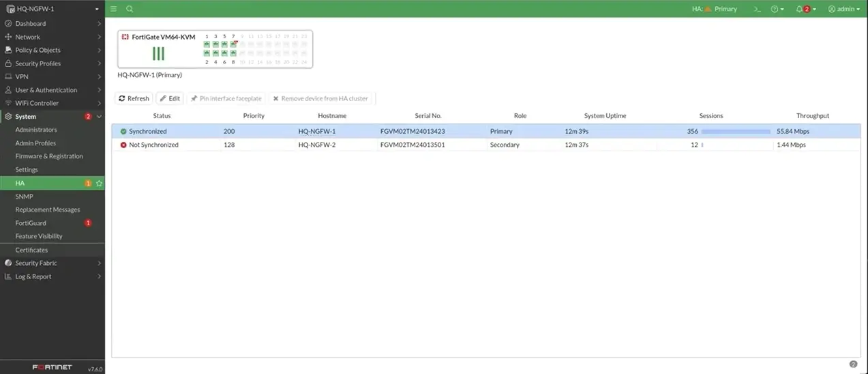Collapse the System menu chevron
Viewport: 868px width, 374px height.
(99, 117)
